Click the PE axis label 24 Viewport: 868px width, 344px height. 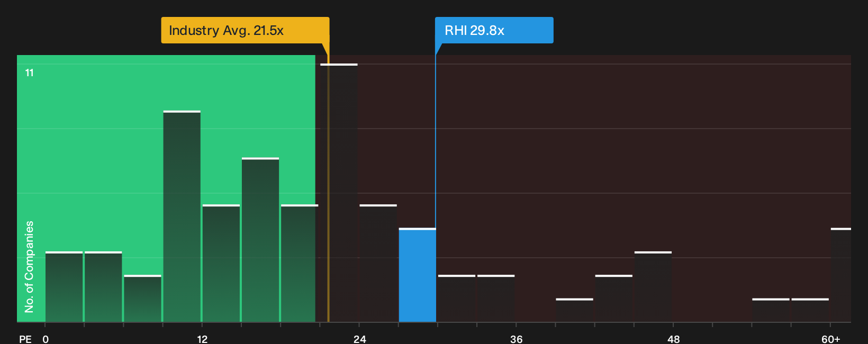click(x=359, y=339)
